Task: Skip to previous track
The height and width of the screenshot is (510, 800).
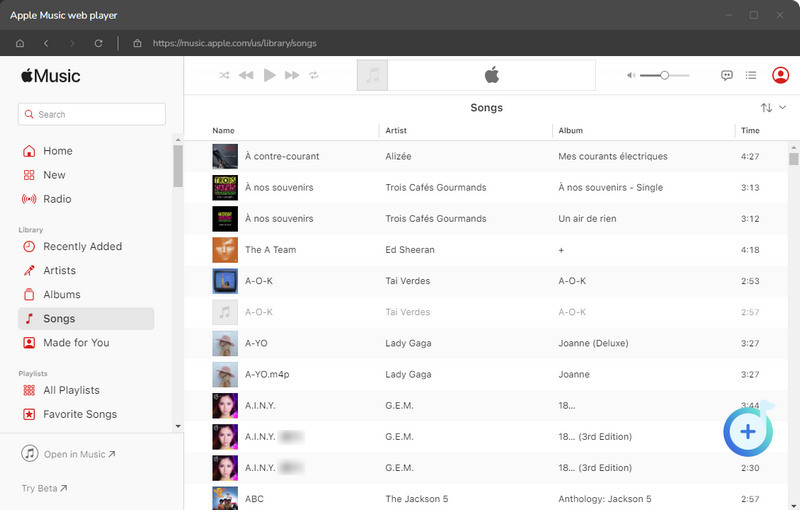Action: tap(246, 75)
